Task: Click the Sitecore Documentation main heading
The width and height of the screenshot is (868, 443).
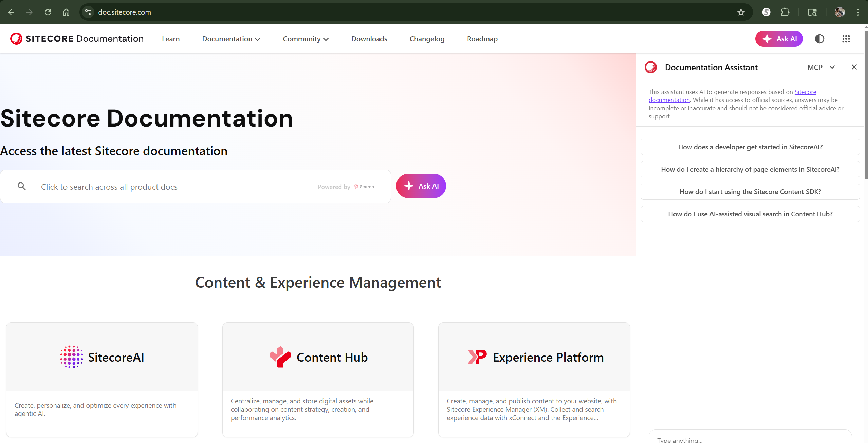Action: [147, 118]
